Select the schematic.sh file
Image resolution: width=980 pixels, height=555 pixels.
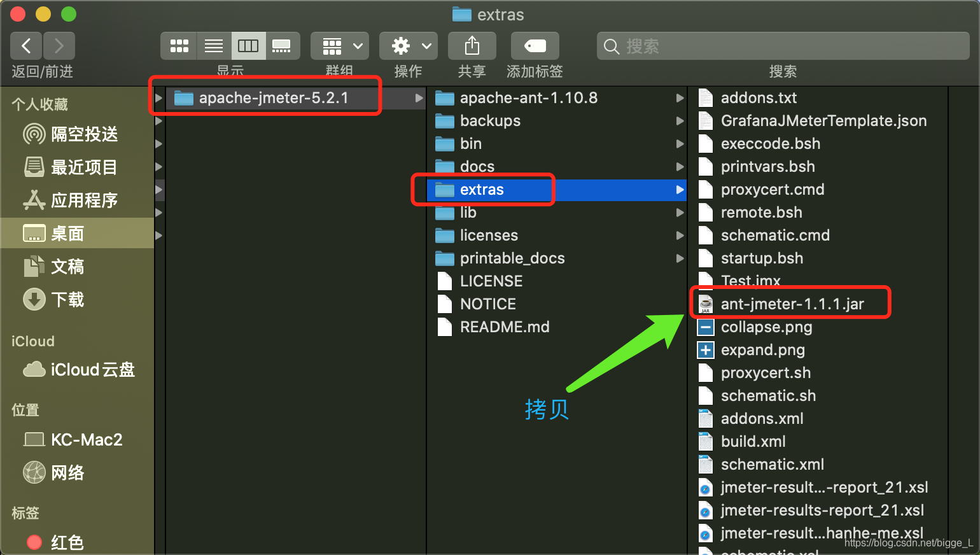[818, 396]
